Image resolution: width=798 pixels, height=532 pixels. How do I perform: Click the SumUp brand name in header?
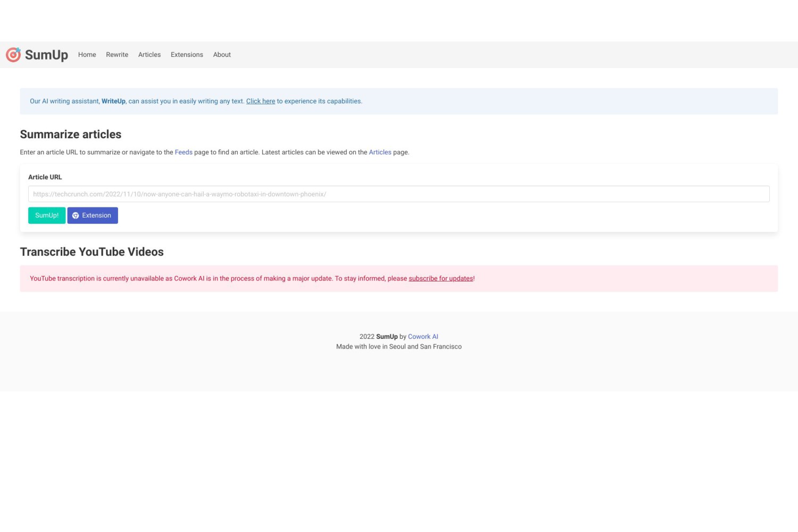pyautogui.click(x=46, y=55)
